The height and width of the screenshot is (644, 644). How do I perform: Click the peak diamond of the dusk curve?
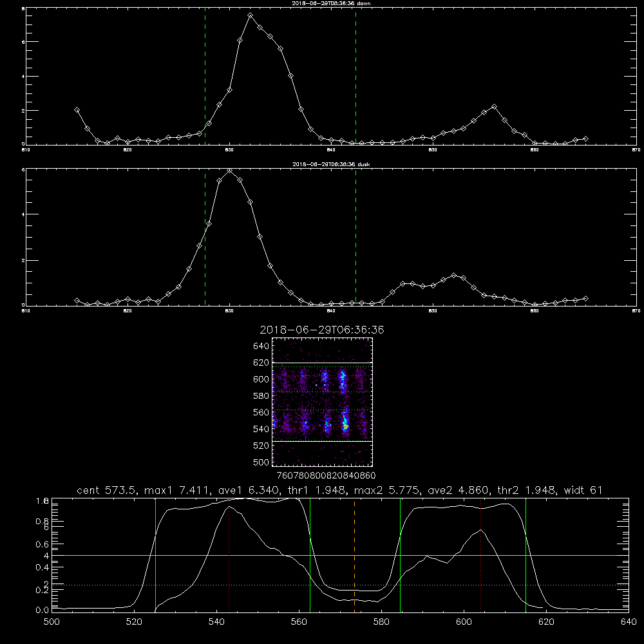pos(230,171)
